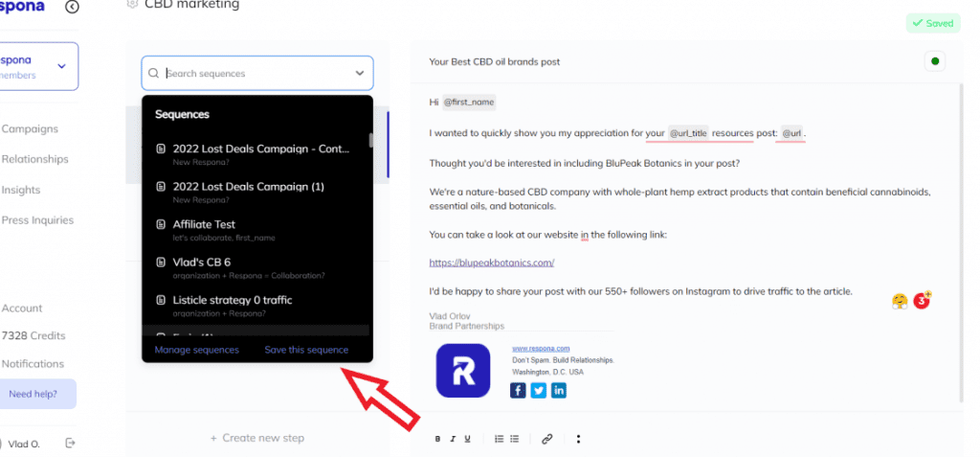Image resolution: width=980 pixels, height=457 pixels.
Task: Choose the Vlad's CB 6 sequence
Action: click(x=256, y=267)
